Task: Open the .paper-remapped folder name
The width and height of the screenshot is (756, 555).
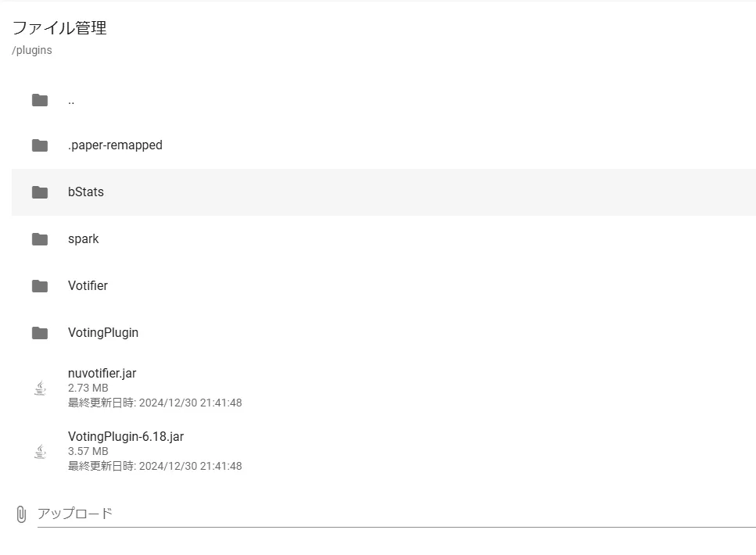Action: click(115, 145)
